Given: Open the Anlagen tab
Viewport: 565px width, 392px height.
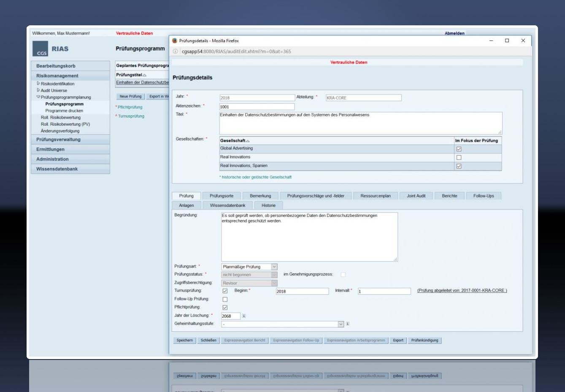Looking at the screenshot, I should (x=186, y=205).
